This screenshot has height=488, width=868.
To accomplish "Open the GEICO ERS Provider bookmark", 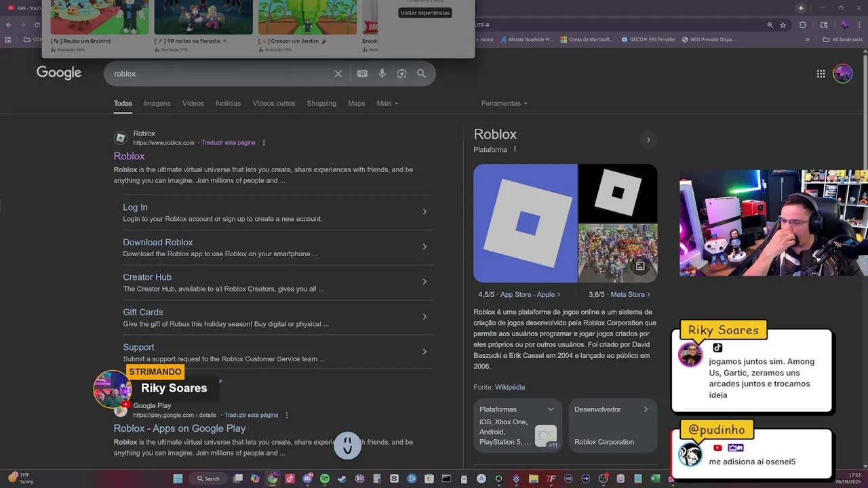I will pyautogui.click(x=648, y=40).
